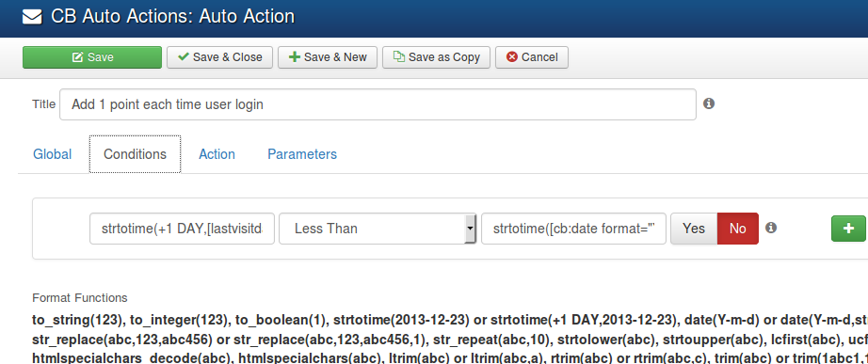The height and width of the screenshot is (364, 868).
Task: Click the strtotime(+1 DAY condition field
Action: coord(182,229)
